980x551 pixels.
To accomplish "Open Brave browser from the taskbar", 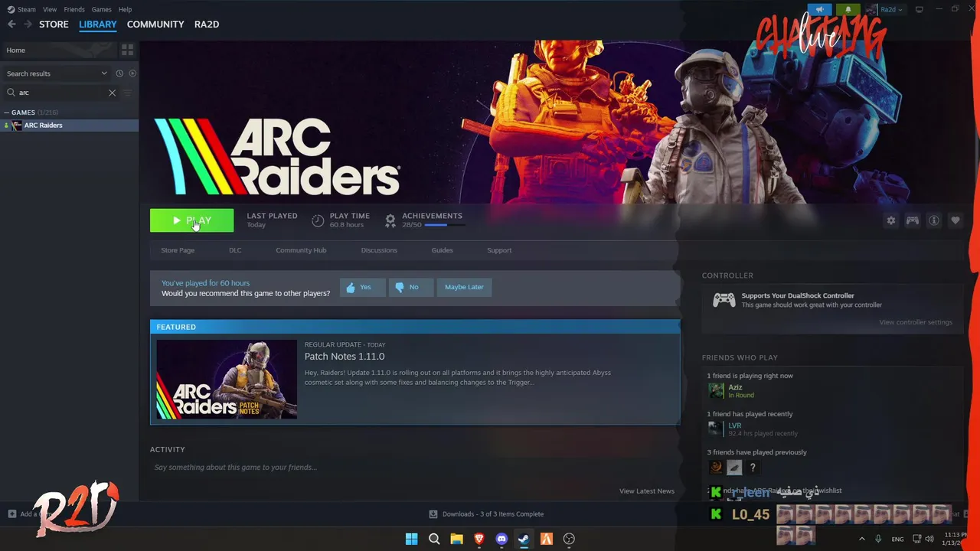I will click(x=479, y=539).
